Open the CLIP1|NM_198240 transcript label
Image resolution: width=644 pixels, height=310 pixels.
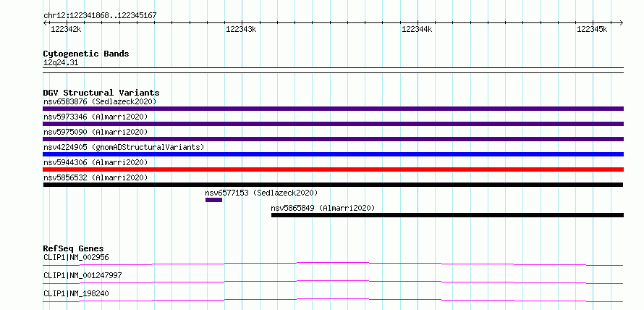click(76, 293)
